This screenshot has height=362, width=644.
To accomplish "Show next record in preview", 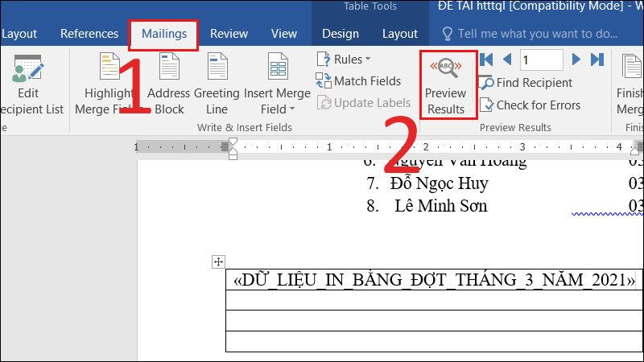I will (x=576, y=60).
